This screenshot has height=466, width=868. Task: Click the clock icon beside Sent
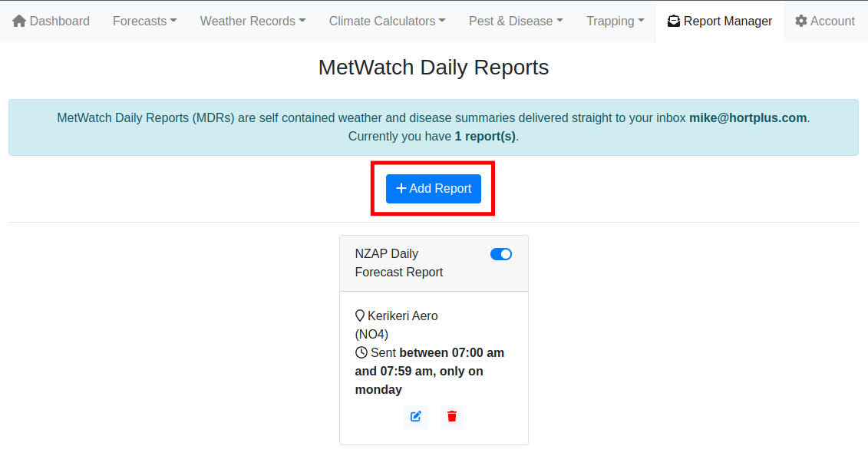361,352
